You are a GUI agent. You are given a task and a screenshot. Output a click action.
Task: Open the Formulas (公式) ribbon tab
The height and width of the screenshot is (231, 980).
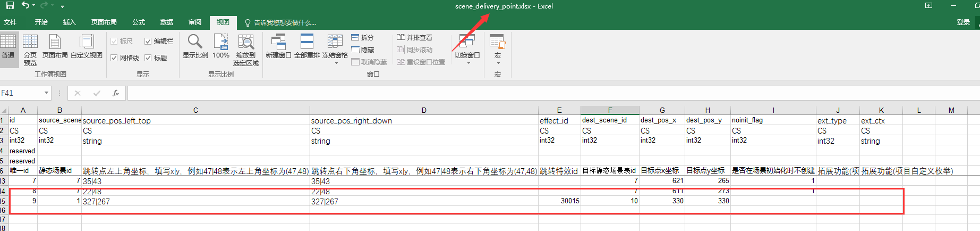[139, 22]
